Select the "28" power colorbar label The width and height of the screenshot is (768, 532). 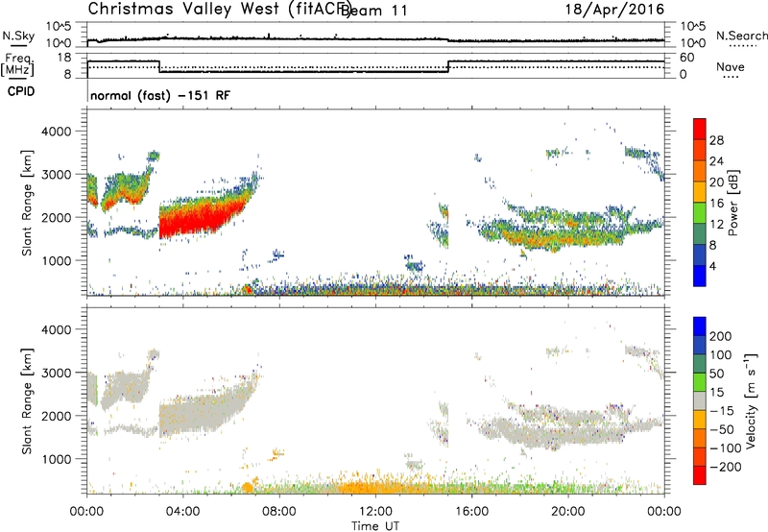tap(716, 140)
